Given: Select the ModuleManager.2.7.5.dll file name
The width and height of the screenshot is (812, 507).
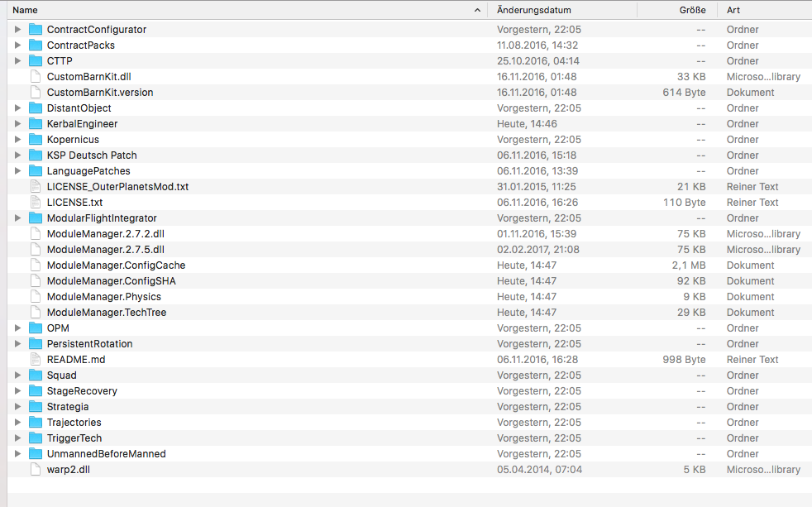Looking at the screenshot, I should [x=105, y=249].
